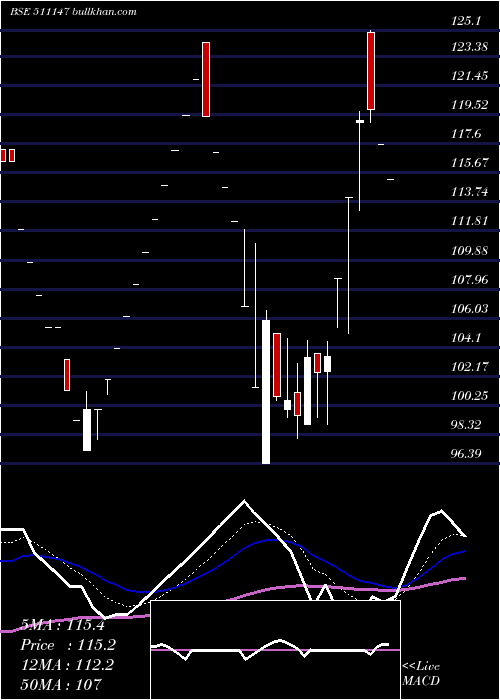Image resolution: width=500 pixels, height=700 pixels.
Task: Click the 50MA : 107 readout
Action: [x=61, y=684]
